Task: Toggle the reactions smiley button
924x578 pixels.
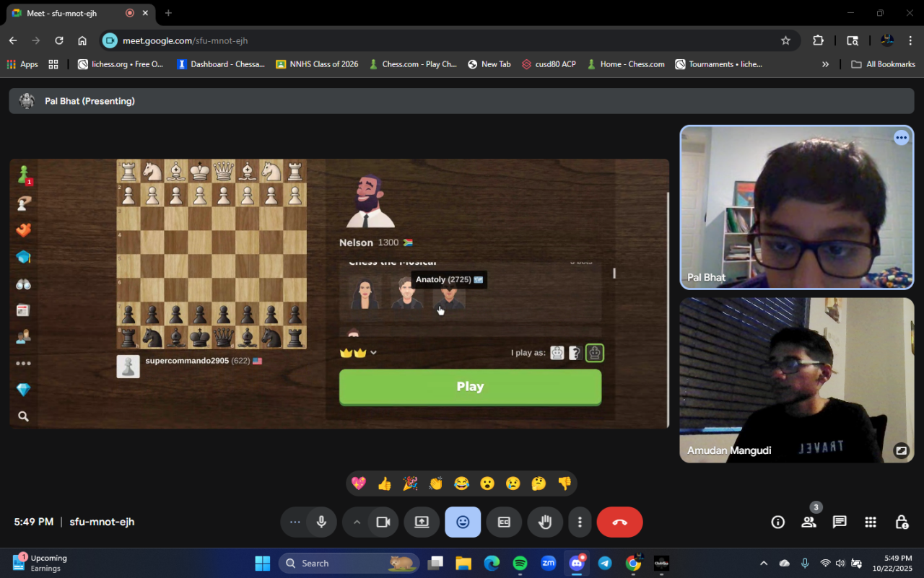Action: pyautogui.click(x=463, y=522)
